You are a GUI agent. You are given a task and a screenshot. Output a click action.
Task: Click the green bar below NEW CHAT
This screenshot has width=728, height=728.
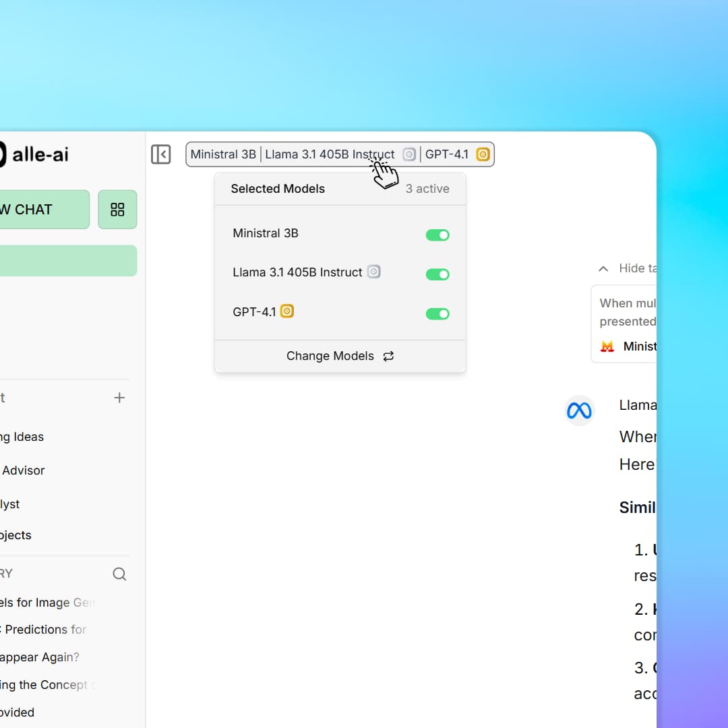tap(67, 260)
